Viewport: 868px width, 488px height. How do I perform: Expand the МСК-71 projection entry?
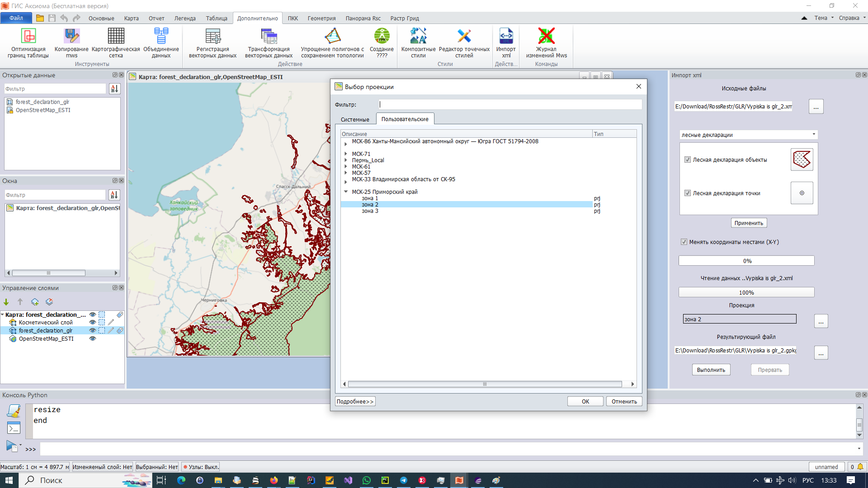pos(346,154)
